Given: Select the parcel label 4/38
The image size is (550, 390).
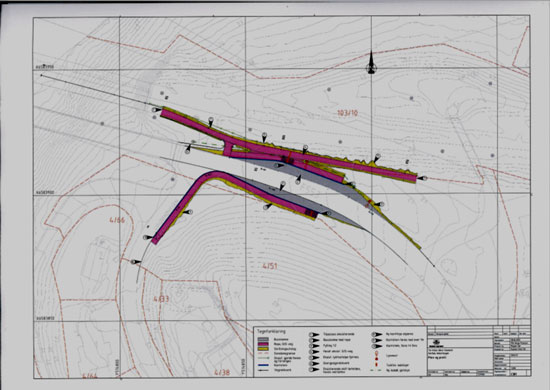Looking at the screenshot, I should click(x=222, y=372).
